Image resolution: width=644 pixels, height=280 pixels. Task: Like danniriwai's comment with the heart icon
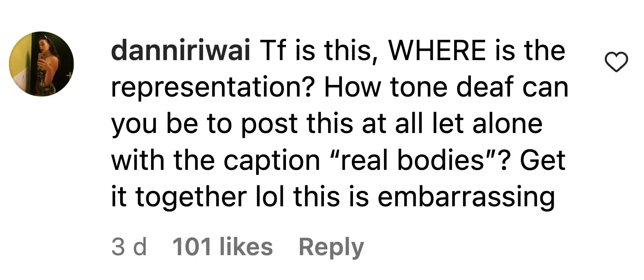tap(616, 63)
